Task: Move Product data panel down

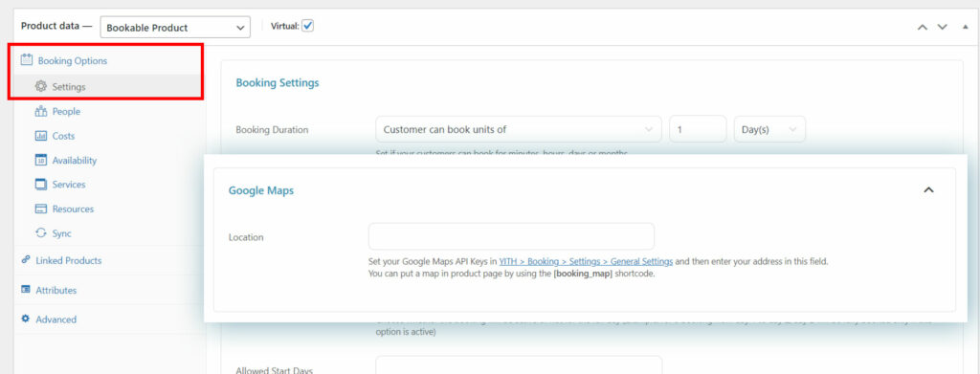Action: [x=943, y=27]
